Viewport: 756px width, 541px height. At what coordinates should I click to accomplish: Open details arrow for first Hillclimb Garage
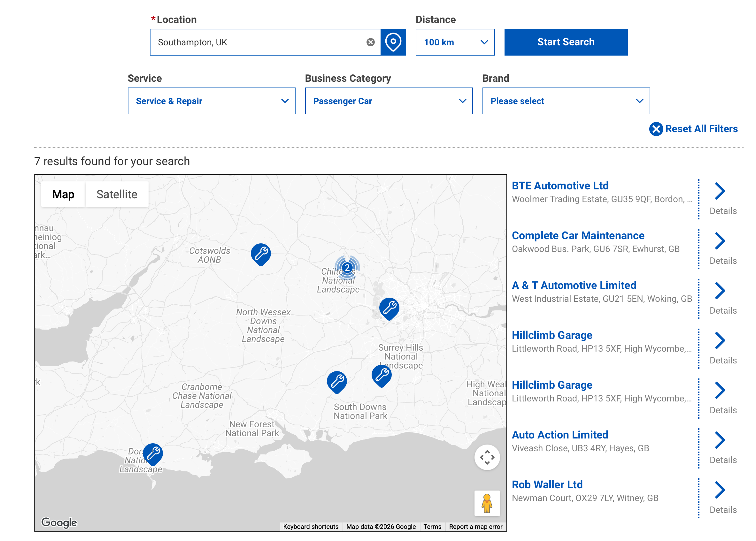point(720,341)
